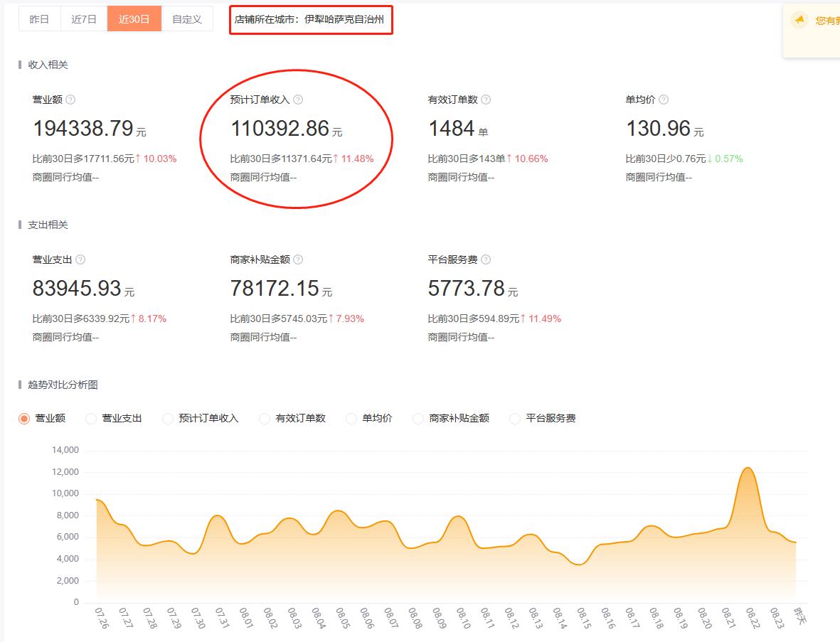Click help icon beside 单均价

[x=663, y=100]
